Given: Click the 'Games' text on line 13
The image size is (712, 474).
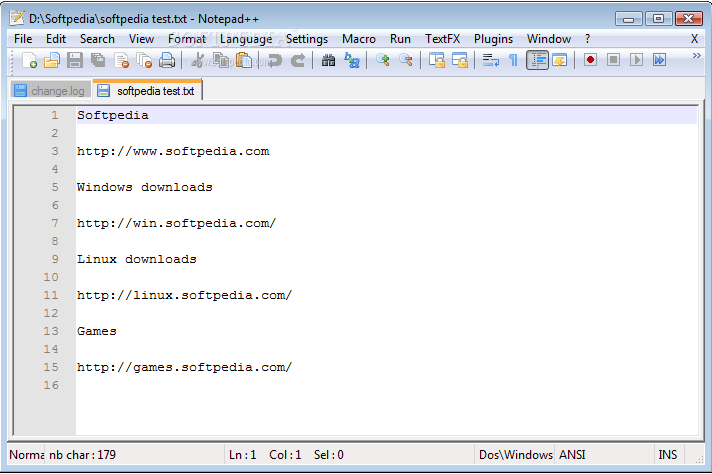Looking at the screenshot, I should click(x=97, y=331).
